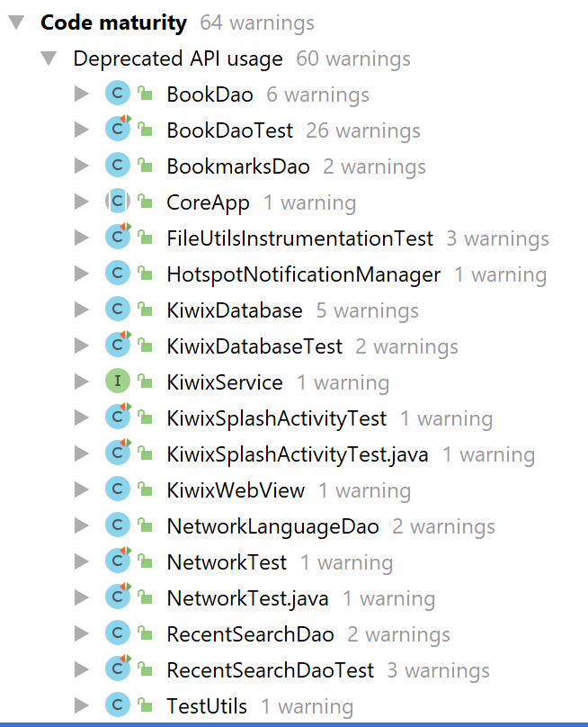
Task: Click the KiwixService interface icon
Action: click(118, 381)
